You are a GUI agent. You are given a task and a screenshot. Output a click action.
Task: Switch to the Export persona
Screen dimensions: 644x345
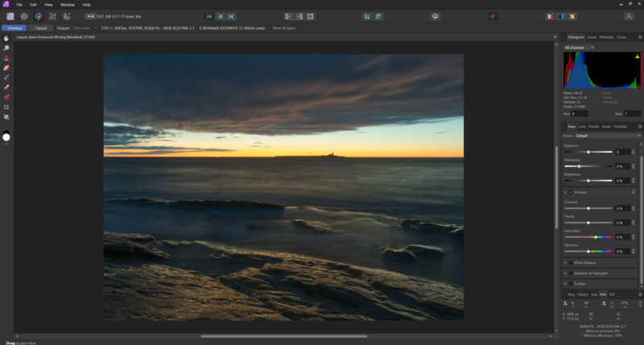tap(67, 16)
